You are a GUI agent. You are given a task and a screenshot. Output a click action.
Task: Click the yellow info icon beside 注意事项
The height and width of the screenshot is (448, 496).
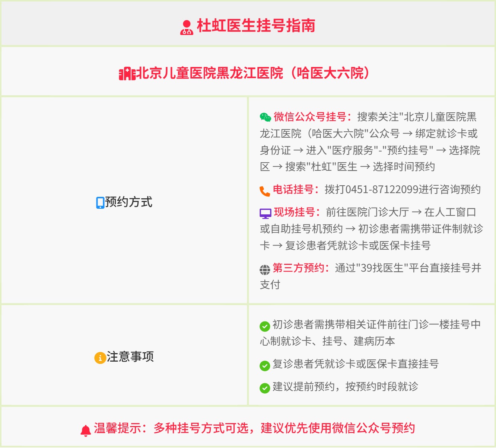point(100,358)
